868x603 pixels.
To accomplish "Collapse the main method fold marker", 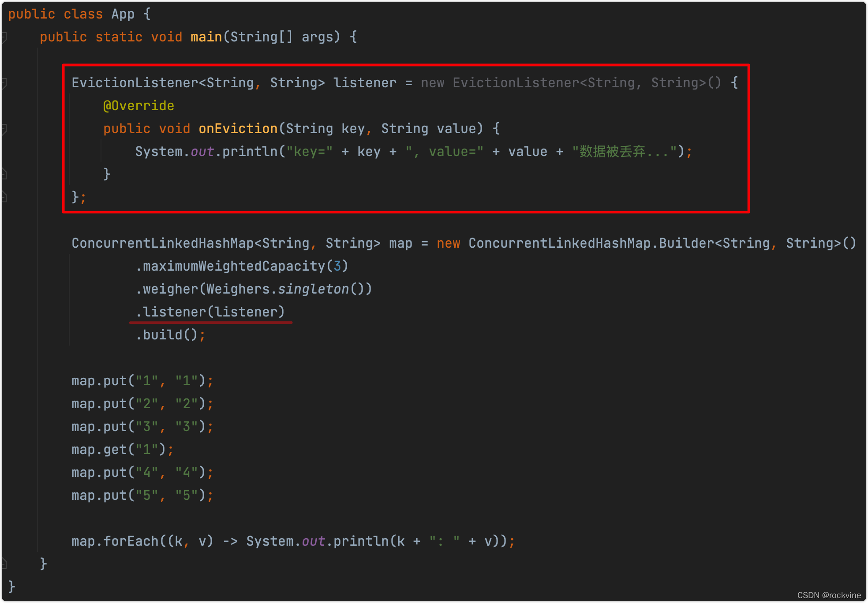I will click(4, 37).
